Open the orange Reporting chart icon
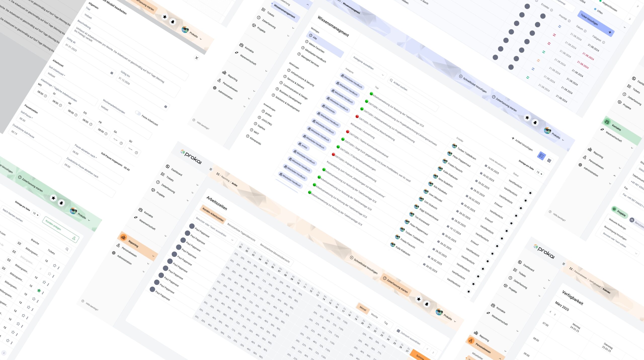 click(123, 237)
